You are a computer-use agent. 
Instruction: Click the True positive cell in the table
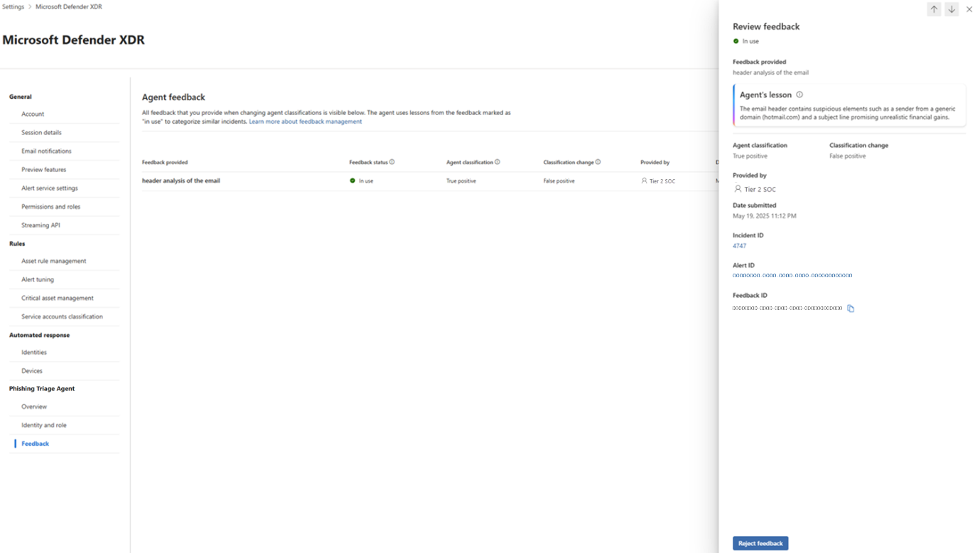[x=461, y=181]
